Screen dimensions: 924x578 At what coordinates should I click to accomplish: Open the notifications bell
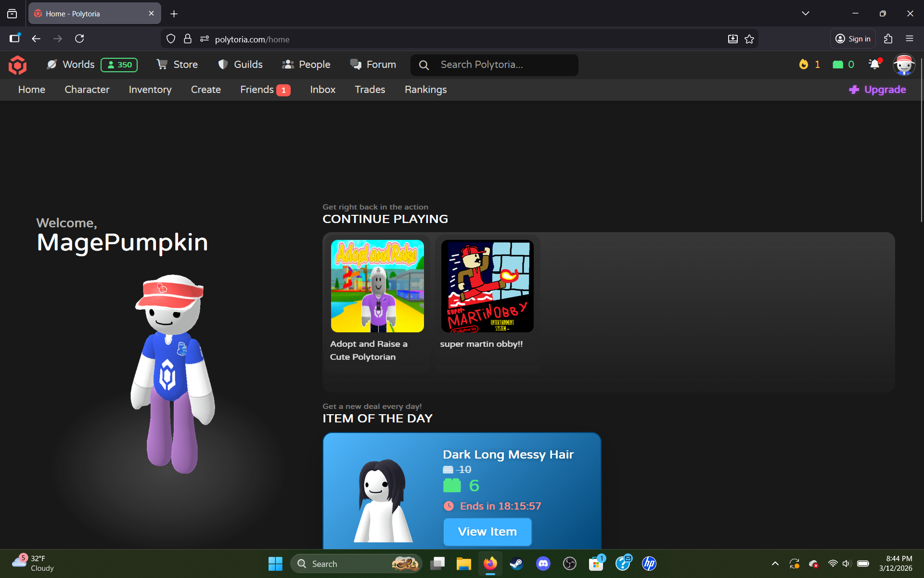[x=874, y=65]
